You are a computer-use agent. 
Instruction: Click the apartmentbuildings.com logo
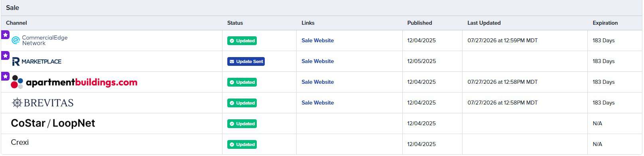pyautogui.click(x=74, y=82)
